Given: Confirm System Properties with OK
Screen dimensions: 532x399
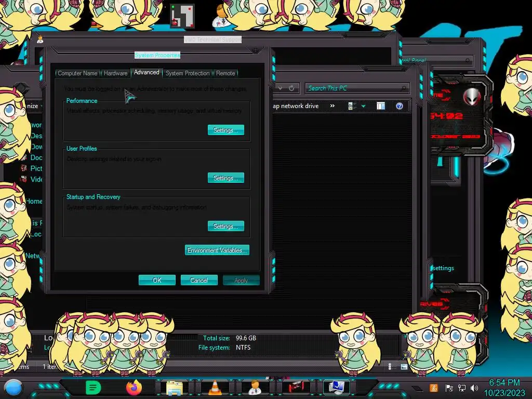Looking at the screenshot, I should click(157, 280).
